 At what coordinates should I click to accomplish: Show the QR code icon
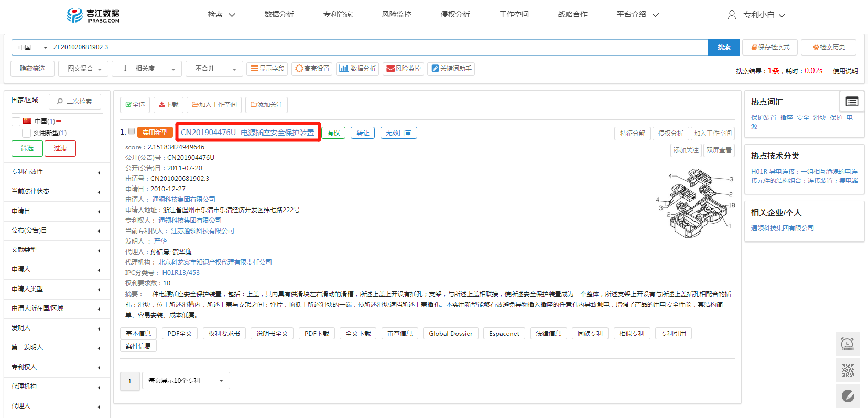point(848,370)
